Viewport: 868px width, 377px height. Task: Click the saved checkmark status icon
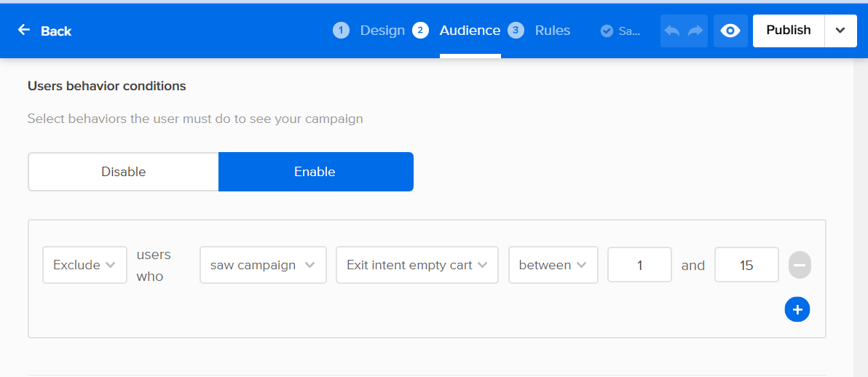pyautogui.click(x=607, y=31)
